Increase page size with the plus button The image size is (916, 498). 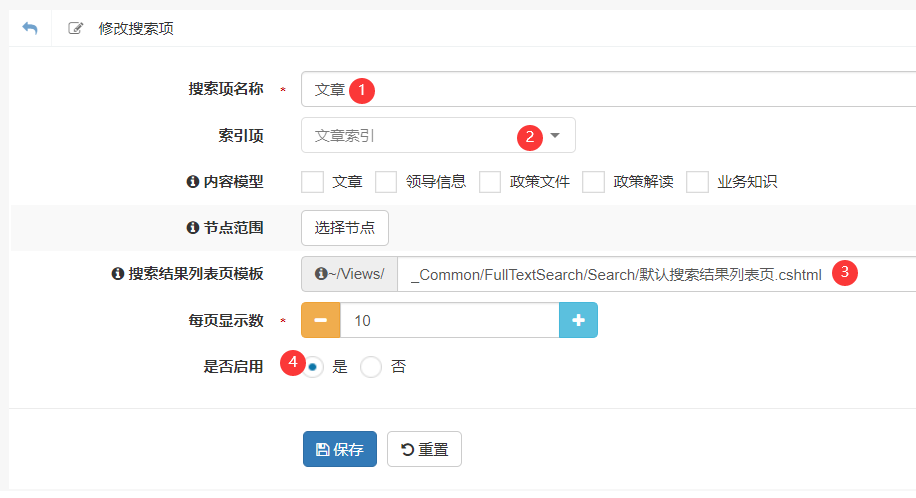[578, 320]
